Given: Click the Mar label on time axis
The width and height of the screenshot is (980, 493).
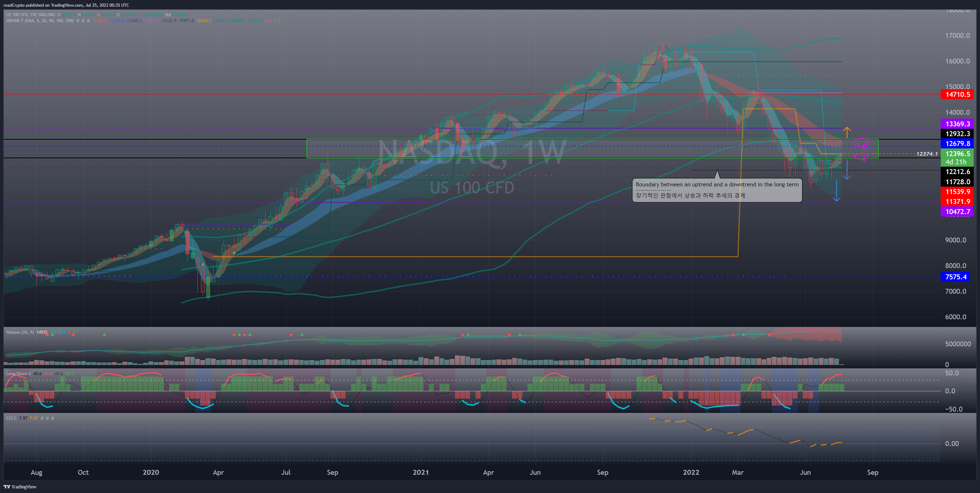Looking at the screenshot, I should 738,472.
